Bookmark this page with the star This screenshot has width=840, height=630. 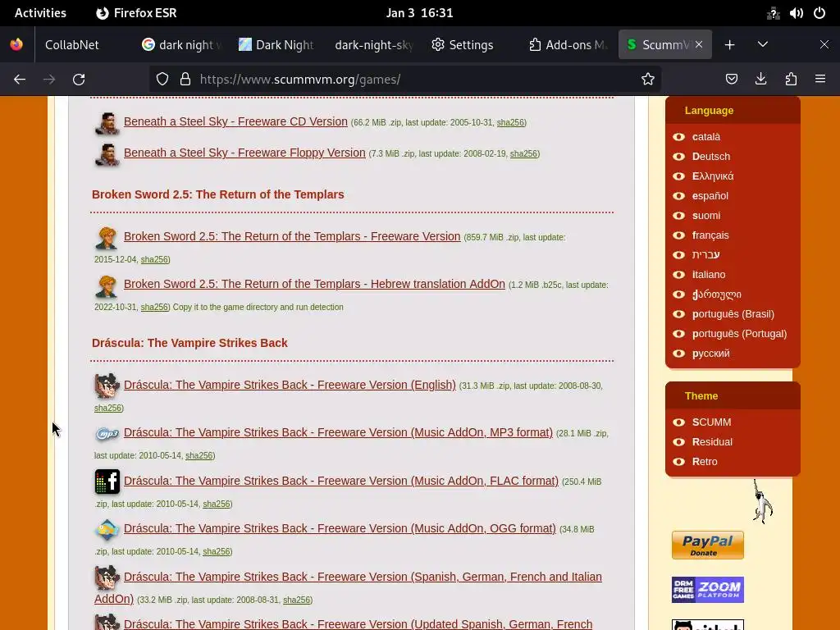648,80
